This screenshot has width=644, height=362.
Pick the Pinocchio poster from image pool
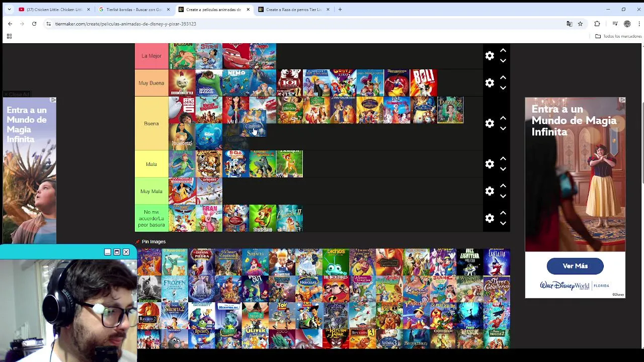pyautogui.click(x=416, y=316)
